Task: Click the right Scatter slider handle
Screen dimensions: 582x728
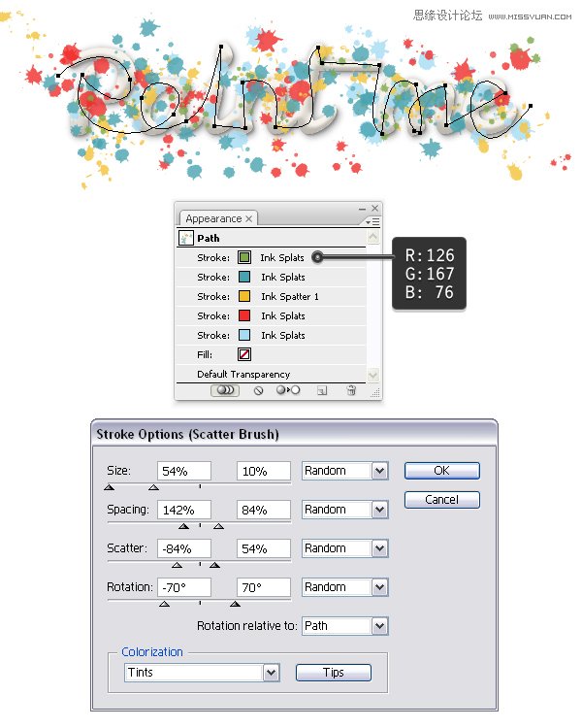Action: click(214, 565)
